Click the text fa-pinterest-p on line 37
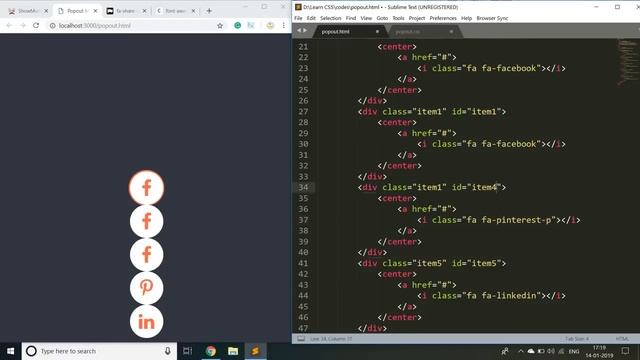640x360 pixels. 516,220
